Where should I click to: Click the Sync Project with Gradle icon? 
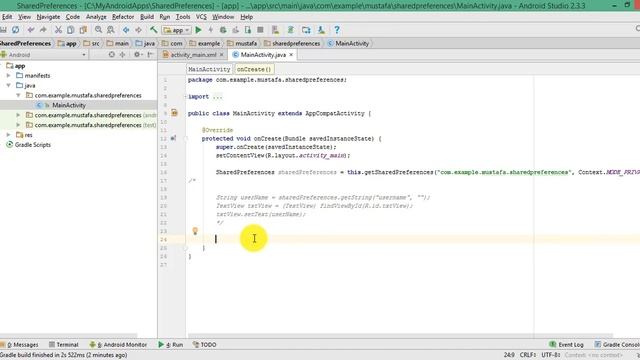pos(291,30)
